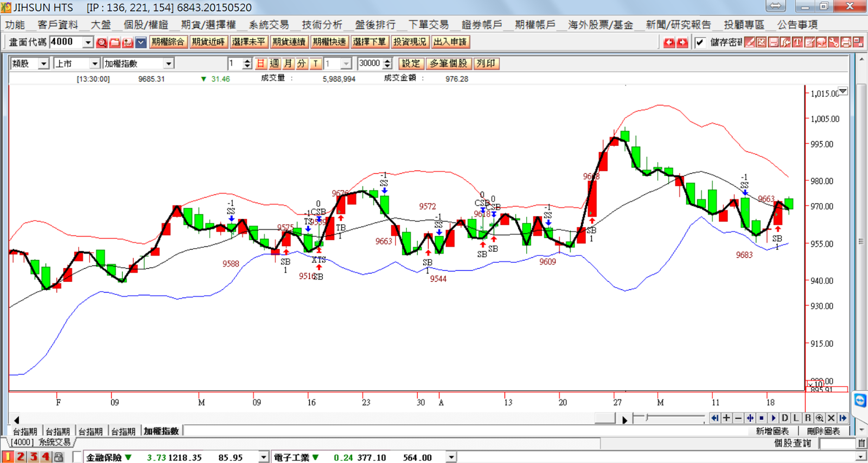This screenshot has width=868, height=463.
Task: Click the floppy disk save icon
Action: [774, 42]
